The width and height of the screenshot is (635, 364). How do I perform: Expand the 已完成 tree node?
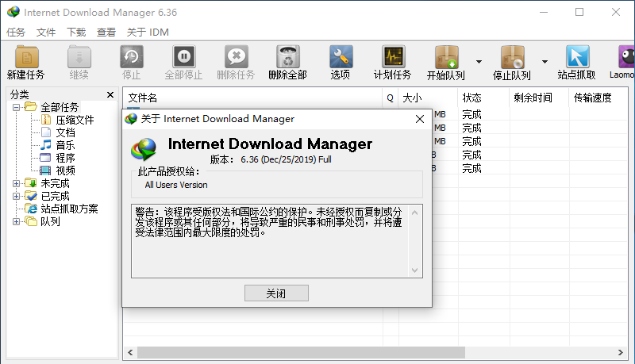point(16,197)
